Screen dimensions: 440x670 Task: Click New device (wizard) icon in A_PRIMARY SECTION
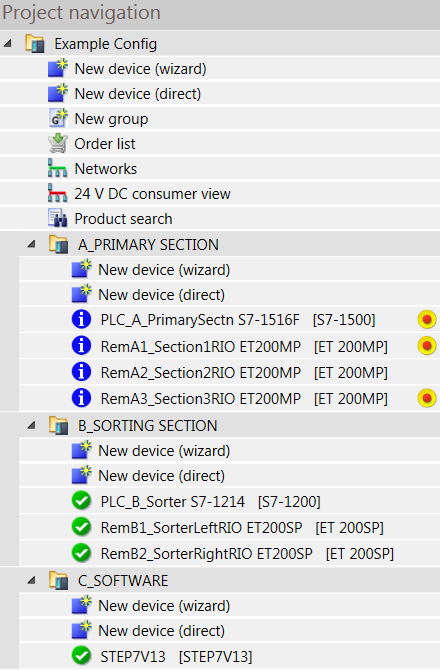point(82,269)
